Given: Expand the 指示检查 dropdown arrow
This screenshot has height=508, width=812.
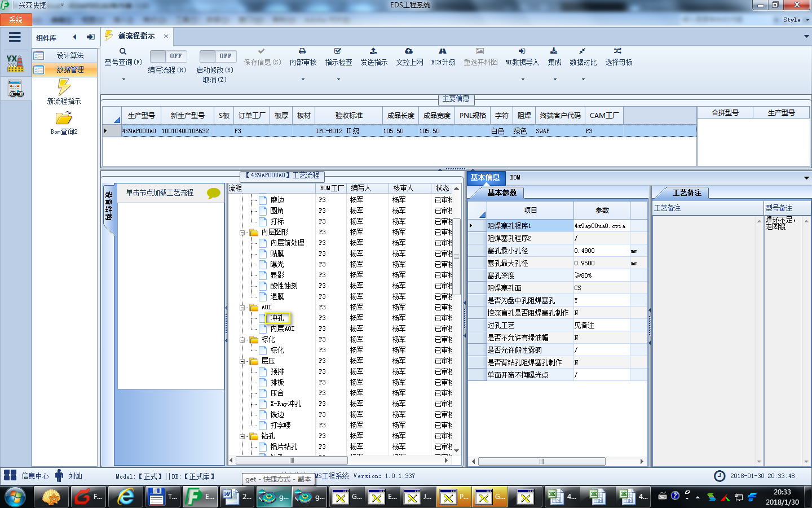Looking at the screenshot, I should click(338, 80).
